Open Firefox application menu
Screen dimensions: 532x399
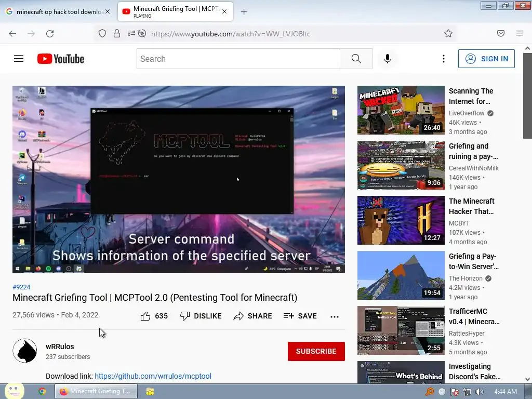[520, 33]
